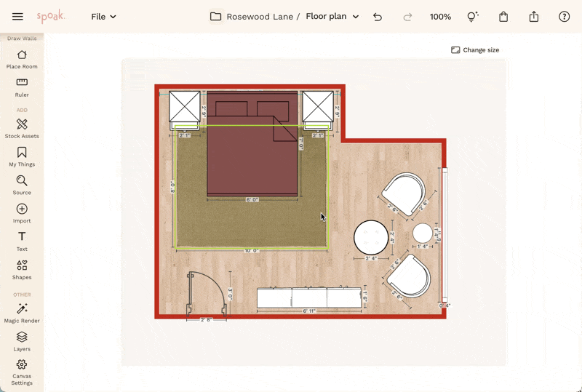Undo the last action
Viewport: 582px width, 392px height.
pos(378,17)
